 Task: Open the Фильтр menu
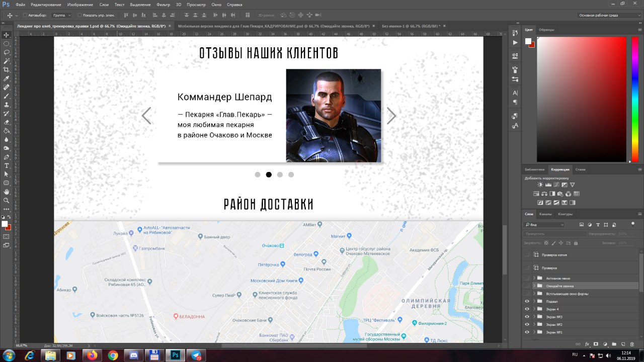click(x=164, y=5)
